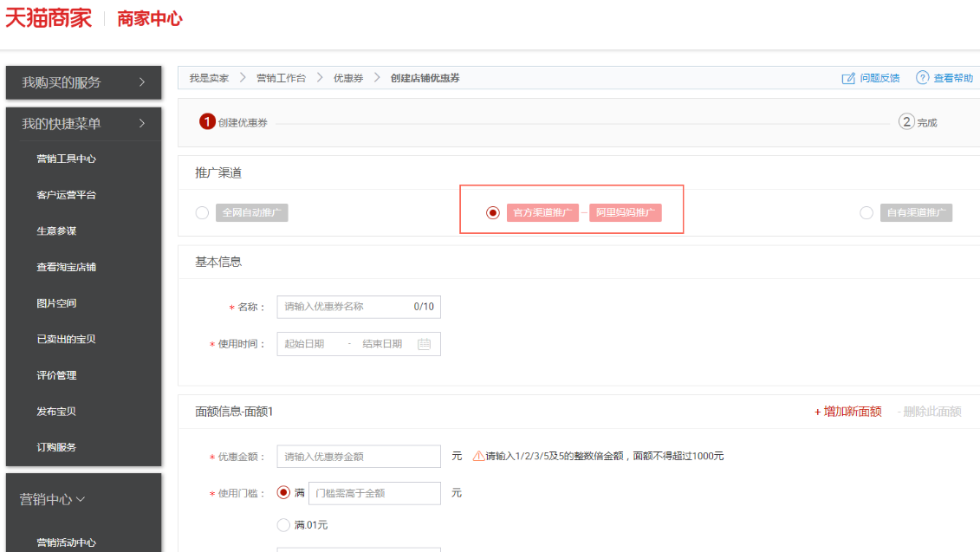Expand 我购买的服务 menu
This screenshot has width=980, height=552.
pos(83,82)
